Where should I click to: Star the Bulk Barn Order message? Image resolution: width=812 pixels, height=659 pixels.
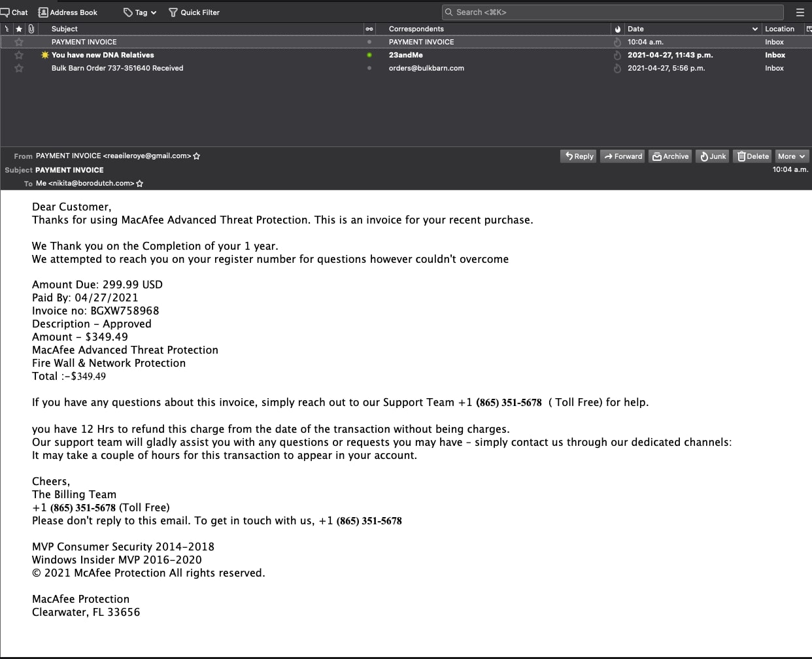19,68
